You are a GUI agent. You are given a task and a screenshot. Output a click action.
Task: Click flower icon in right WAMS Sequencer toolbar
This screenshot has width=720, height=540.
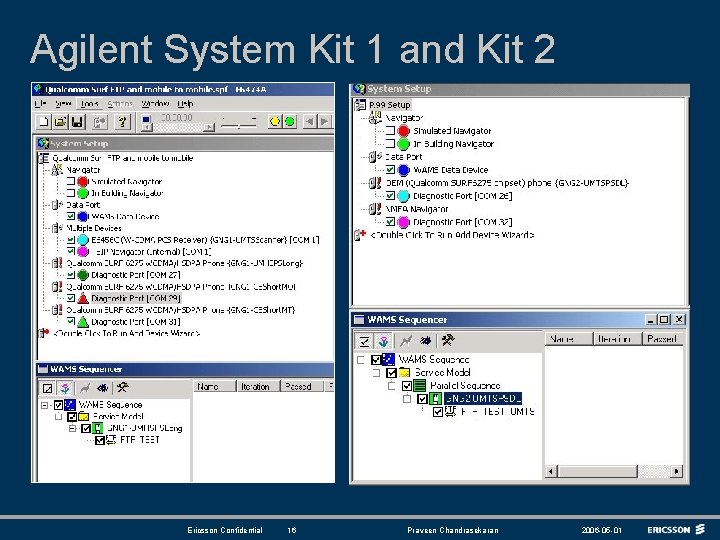[x=383, y=341]
